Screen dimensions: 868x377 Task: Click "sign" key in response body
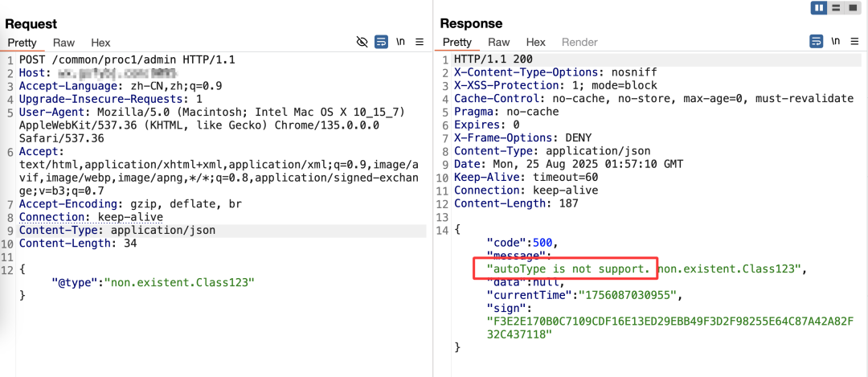[x=507, y=309]
